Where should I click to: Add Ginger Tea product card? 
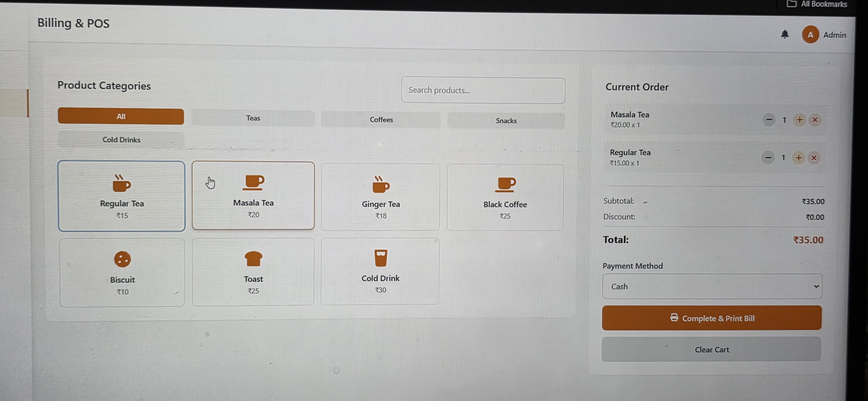[380, 197]
